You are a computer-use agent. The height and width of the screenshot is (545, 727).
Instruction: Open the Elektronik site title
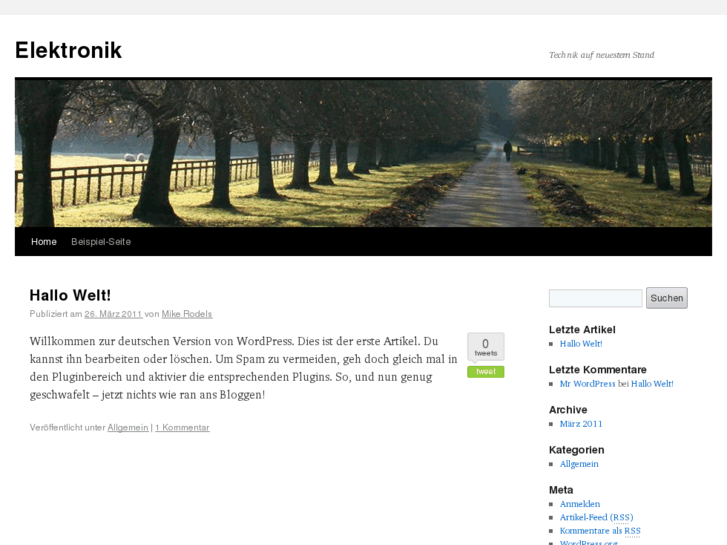(x=69, y=50)
